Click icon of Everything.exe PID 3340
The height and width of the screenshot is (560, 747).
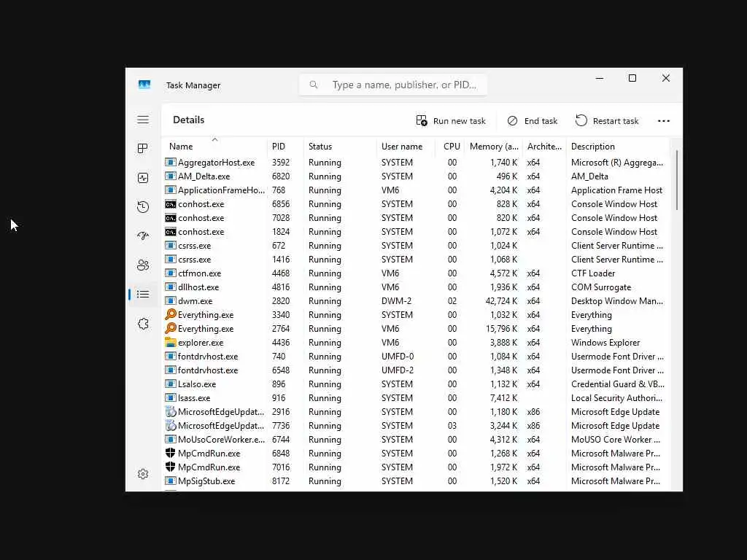[171, 315]
